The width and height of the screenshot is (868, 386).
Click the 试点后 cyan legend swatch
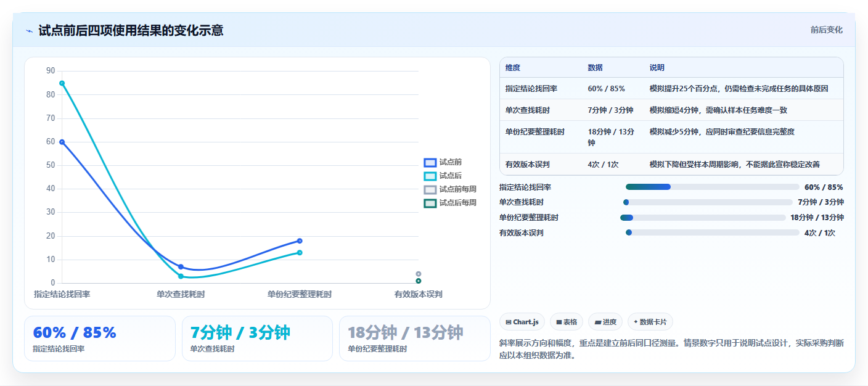(x=430, y=176)
